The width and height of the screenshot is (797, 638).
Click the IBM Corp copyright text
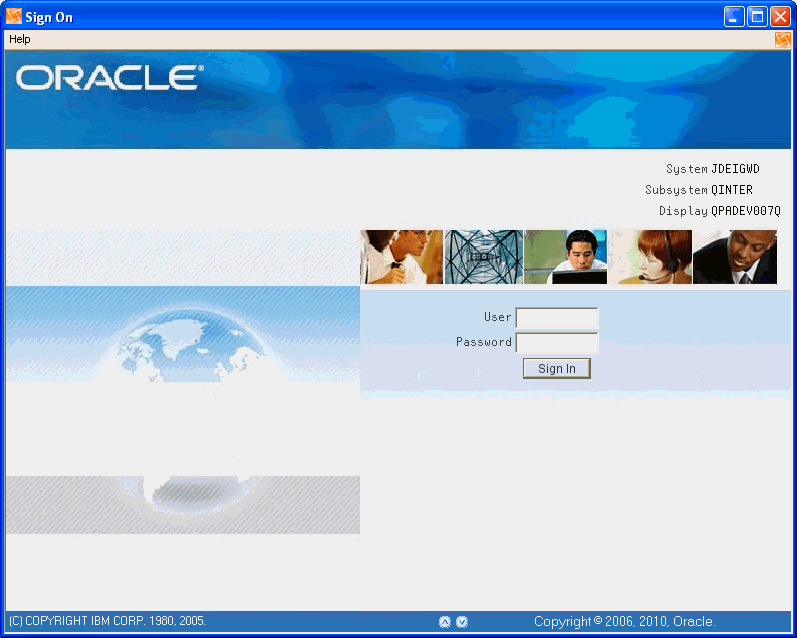(107, 621)
